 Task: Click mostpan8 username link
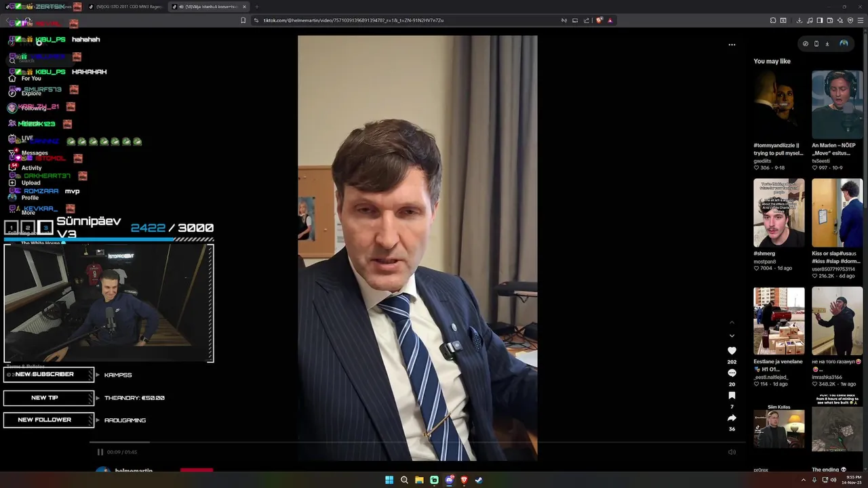point(765,261)
